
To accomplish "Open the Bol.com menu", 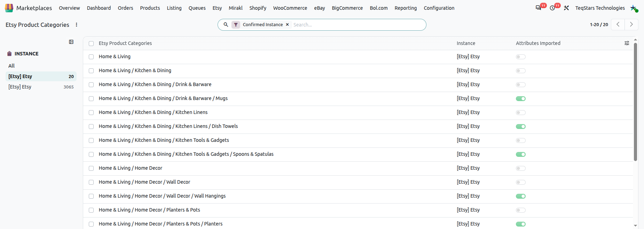I will [379, 8].
